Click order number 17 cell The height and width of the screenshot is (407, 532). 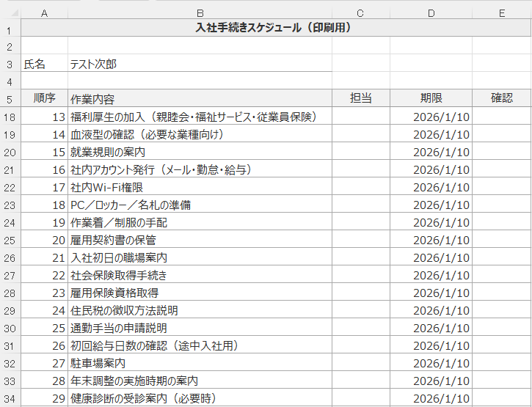point(45,186)
